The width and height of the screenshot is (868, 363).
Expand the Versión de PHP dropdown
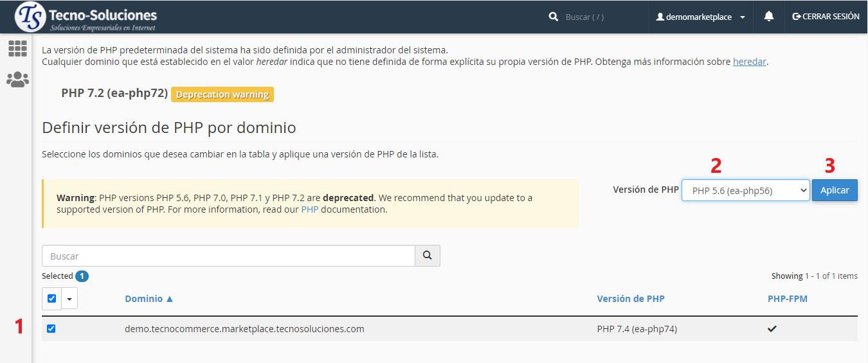click(x=745, y=190)
